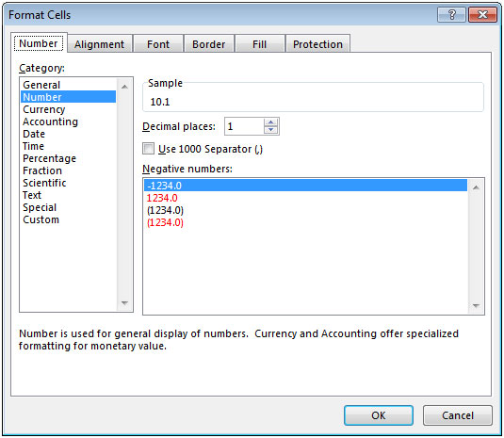Increase decimal places with up spinner arrow
The width and height of the screenshot is (504, 438).
(x=270, y=122)
